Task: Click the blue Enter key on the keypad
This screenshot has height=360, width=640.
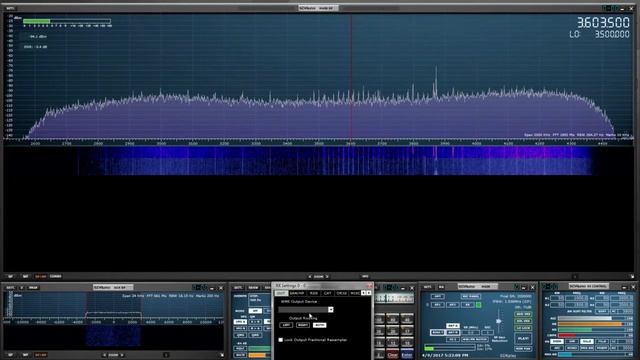Action: tap(407, 355)
